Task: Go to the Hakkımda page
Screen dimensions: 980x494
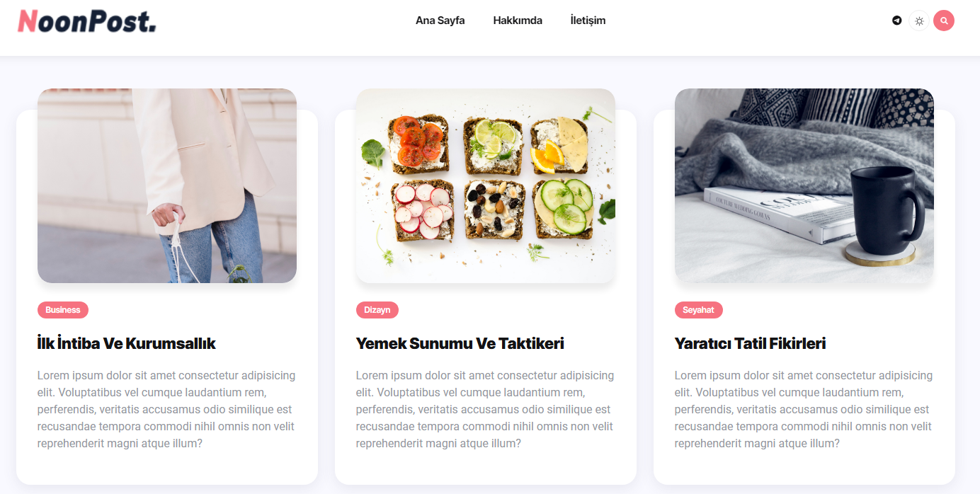Action: [x=518, y=21]
